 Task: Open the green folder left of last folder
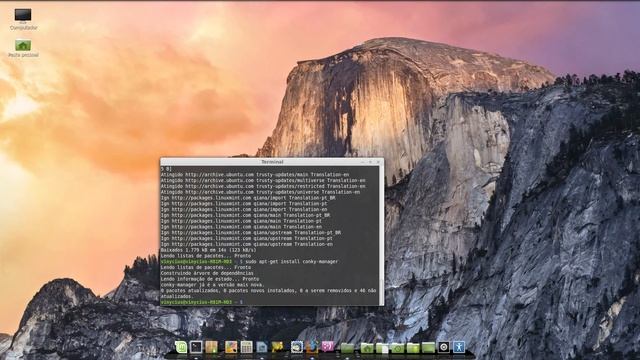coord(413,347)
